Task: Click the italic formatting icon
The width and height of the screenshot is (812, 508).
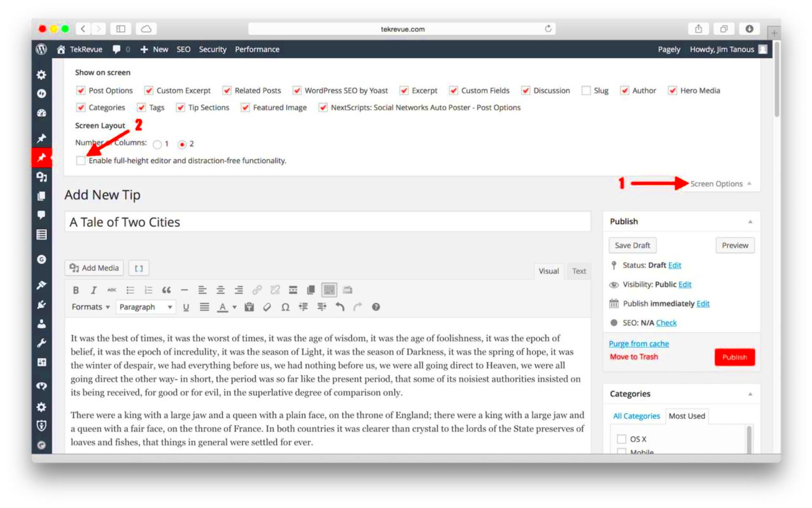Action: [x=93, y=289]
